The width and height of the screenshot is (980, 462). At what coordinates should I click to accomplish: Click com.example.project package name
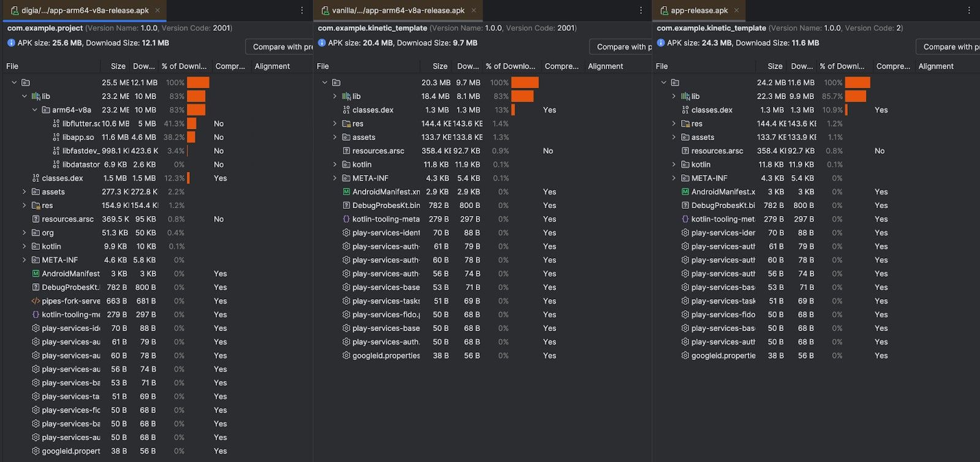click(x=45, y=28)
